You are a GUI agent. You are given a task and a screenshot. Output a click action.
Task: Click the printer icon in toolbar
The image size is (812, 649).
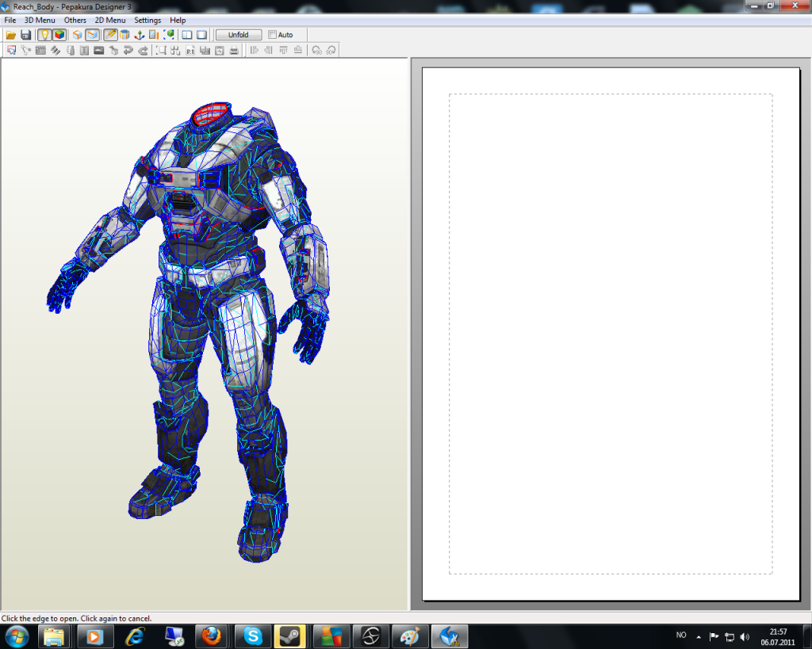click(234, 51)
